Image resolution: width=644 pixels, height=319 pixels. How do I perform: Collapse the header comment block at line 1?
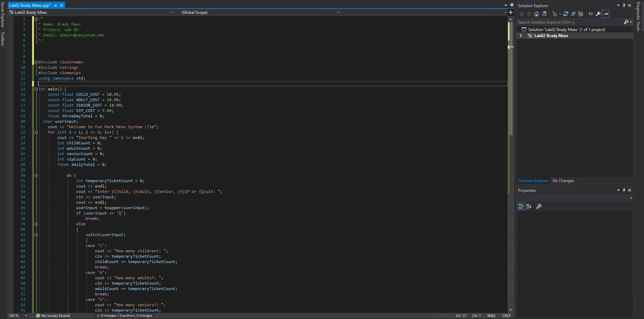36,19
